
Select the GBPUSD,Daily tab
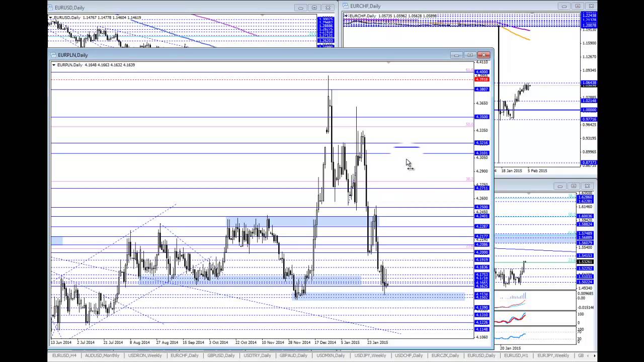(x=221, y=355)
